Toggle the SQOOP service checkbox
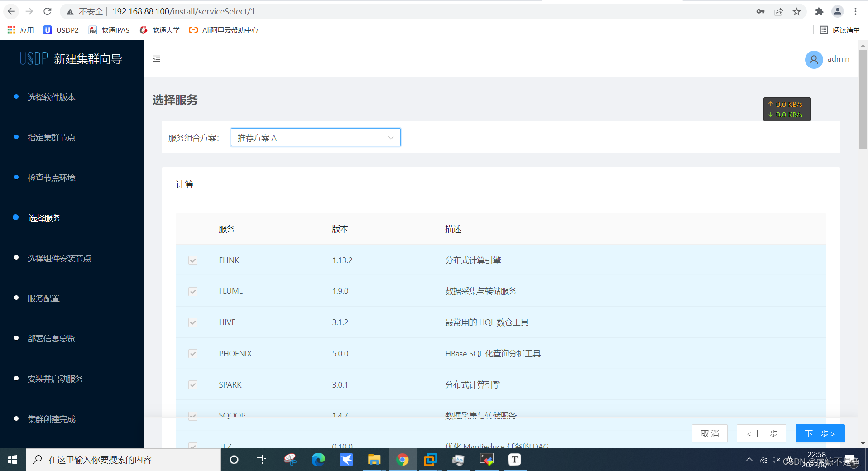 pos(193,416)
